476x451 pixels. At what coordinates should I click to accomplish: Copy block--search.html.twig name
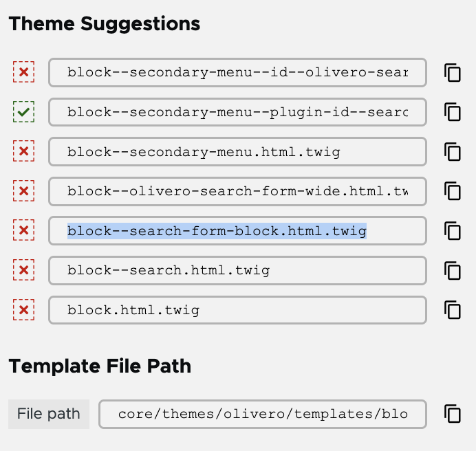pos(453,270)
